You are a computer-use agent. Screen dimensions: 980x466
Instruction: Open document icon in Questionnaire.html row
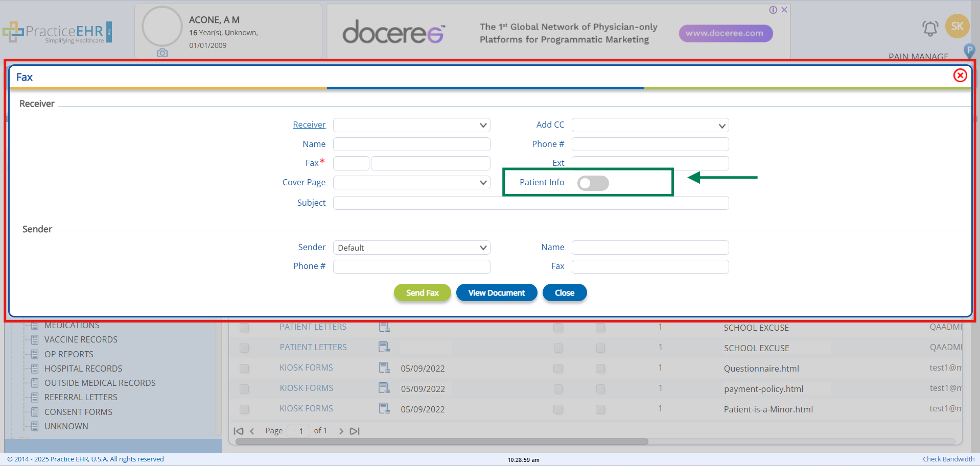tap(384, 367)
